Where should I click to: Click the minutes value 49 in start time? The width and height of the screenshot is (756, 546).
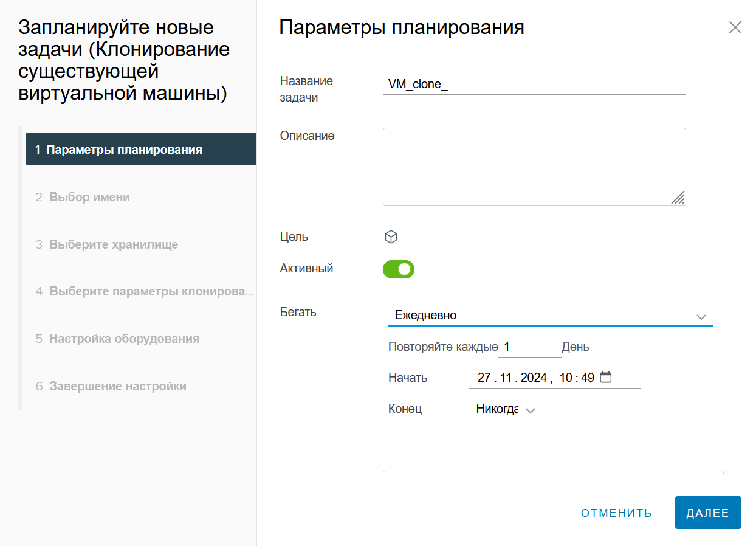(587, 378)
